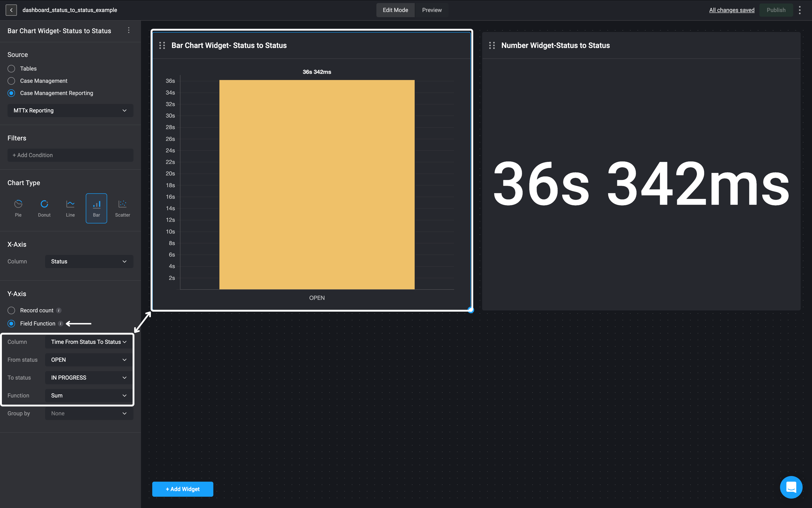Open the Field Function info icon
The width and height of the screenshot is (812, 508).
coord(60,324)
